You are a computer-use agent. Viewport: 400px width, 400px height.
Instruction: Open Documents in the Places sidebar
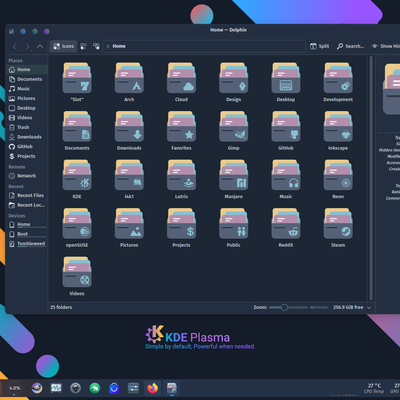tap(27, 79)
